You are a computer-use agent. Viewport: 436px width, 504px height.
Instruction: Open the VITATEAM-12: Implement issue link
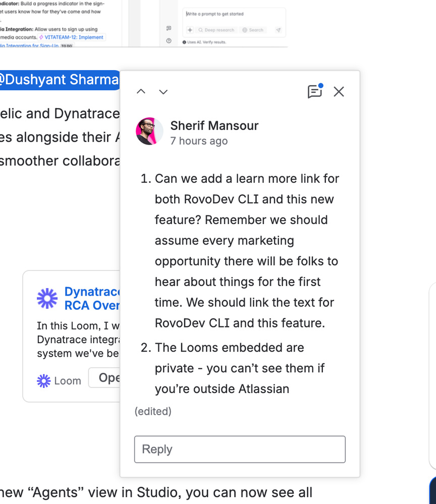point(71,37)
